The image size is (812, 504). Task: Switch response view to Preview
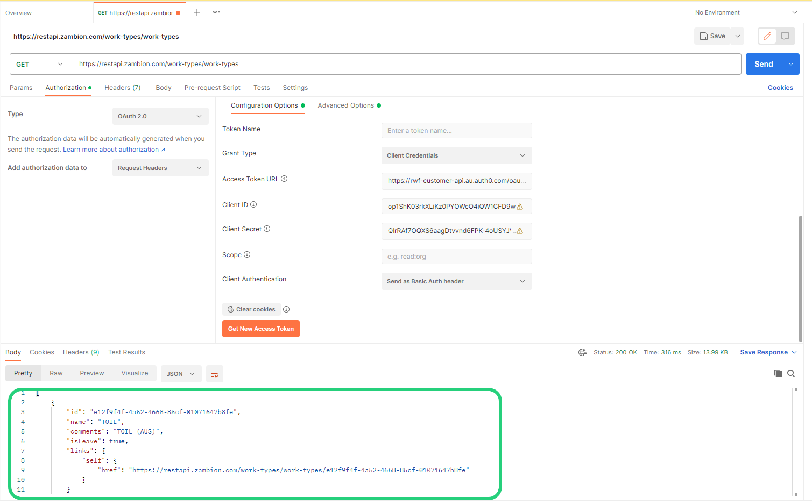pos(92,373)
